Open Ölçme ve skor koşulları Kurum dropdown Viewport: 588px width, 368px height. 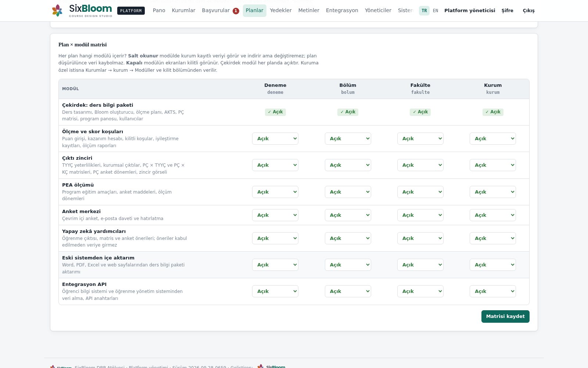493,139
